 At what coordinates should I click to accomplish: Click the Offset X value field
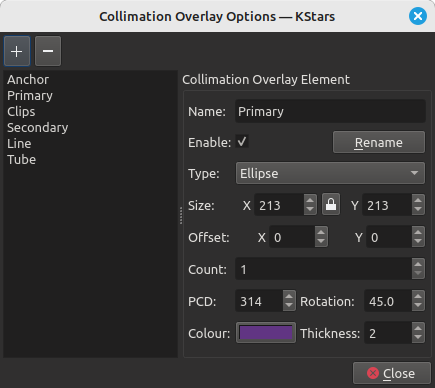pyautogui.click(x=292, y=237)
